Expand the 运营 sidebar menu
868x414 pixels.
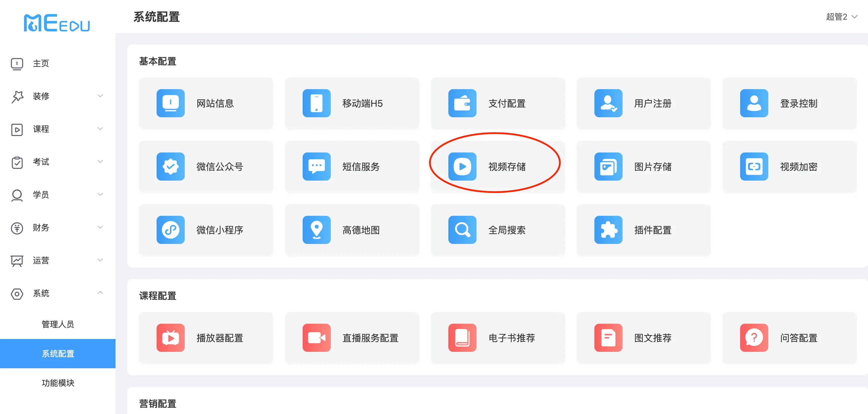pyautogui.click(x=57, y=260)
